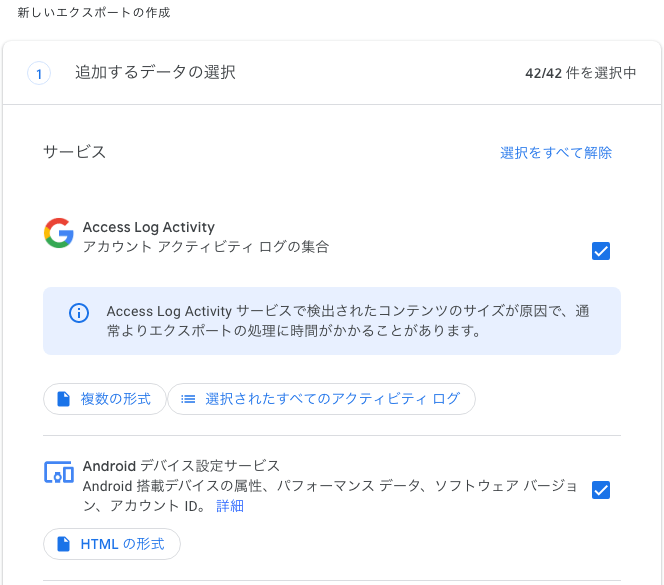The width and height of the screenshot is (664, 585).
Task: Uncheck Android デバイス設定サービス checkbox
Action: pos(600,490)
